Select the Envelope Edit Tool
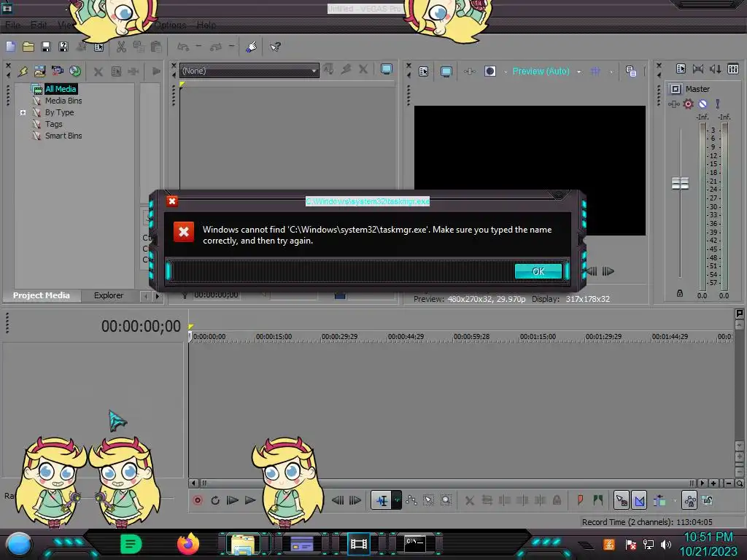747x560 pixels. click(411, 500)
